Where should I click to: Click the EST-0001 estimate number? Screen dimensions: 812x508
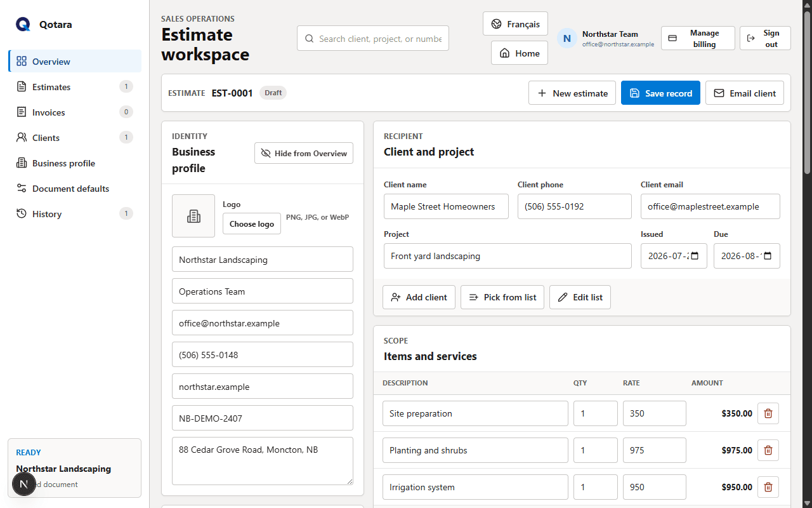coord(232,93)
